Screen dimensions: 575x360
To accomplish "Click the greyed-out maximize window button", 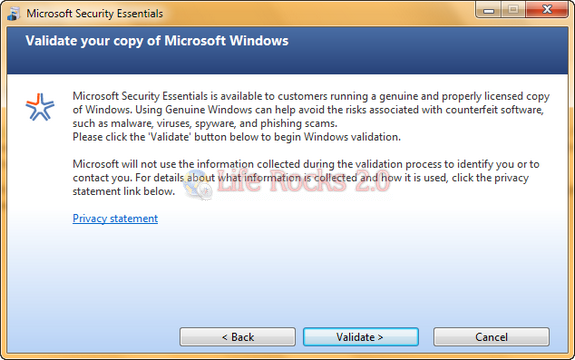I will pos(513,10).
